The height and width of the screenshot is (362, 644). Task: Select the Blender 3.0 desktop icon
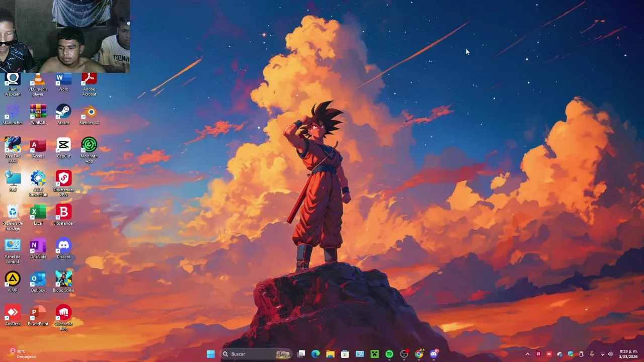[x=89, y=115]
